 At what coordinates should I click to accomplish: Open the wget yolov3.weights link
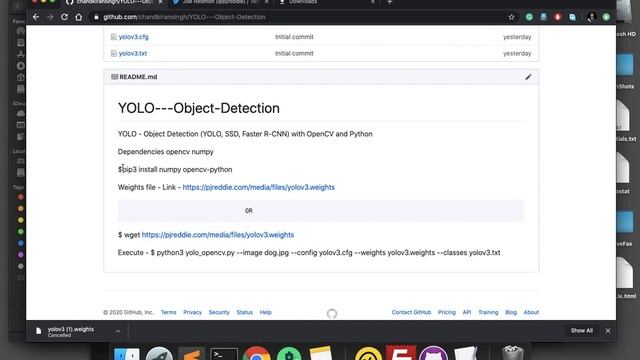218,235
